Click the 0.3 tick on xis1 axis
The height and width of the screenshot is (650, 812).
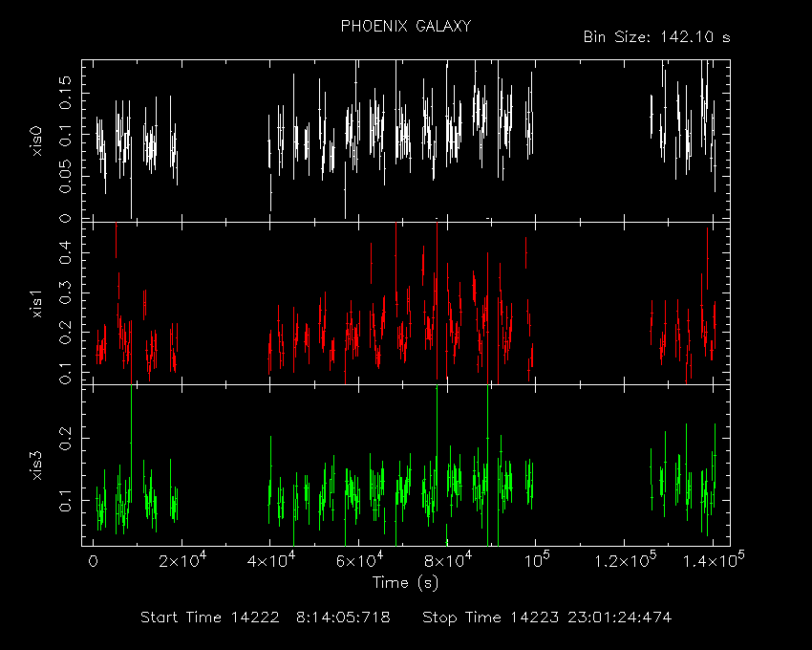click(65, 292)
